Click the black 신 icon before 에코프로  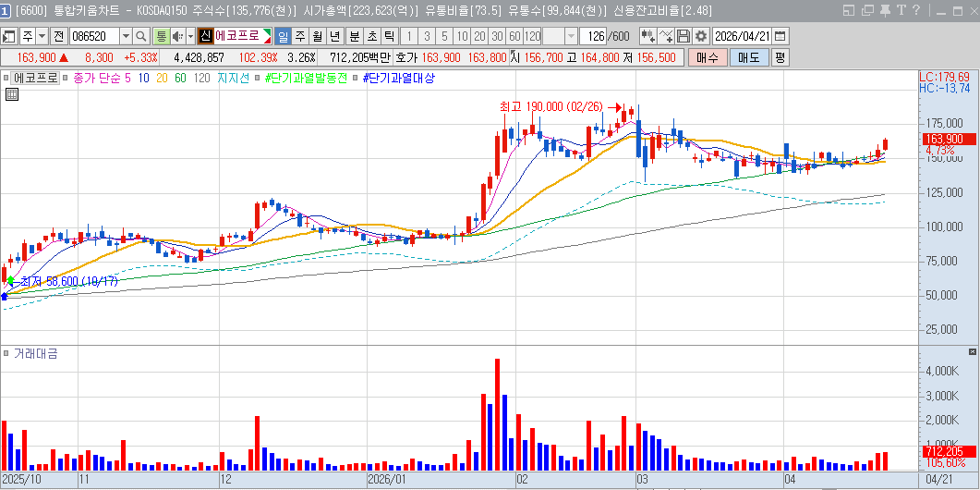tap(206, 36)
